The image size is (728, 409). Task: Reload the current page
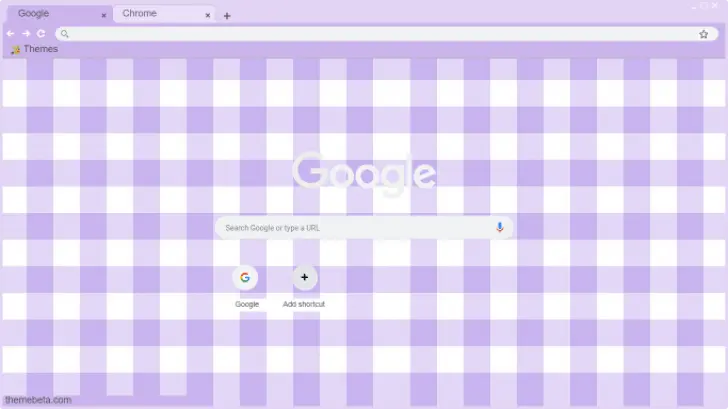(x=41, y=33)
